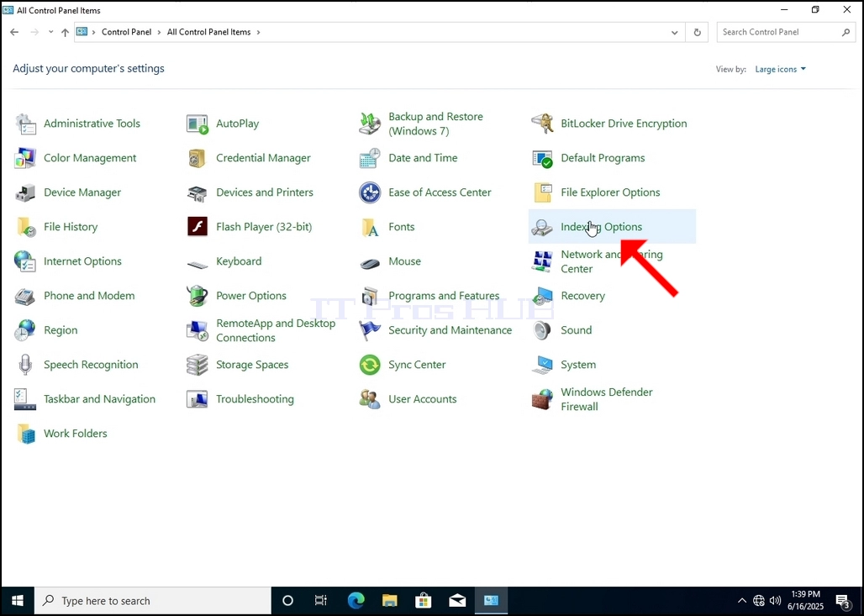This screenshot has width=864, height=616.
Task: Open the Date and Time icon
Action: click(370, 158)
